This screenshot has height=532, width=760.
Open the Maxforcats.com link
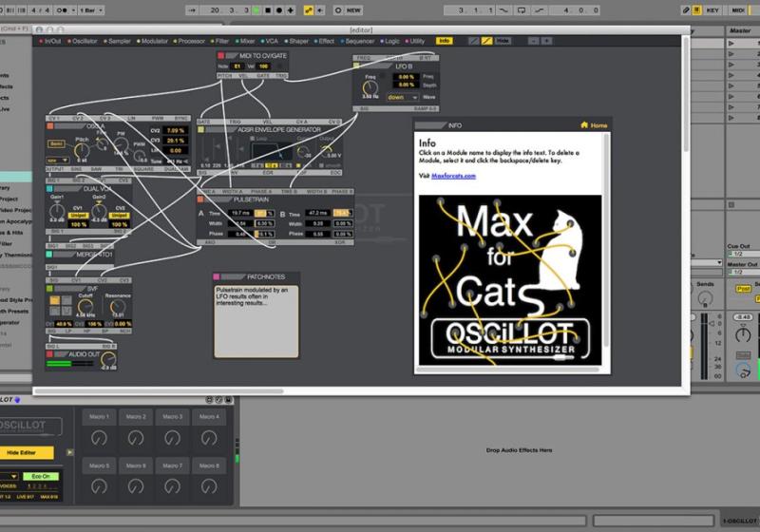453,176
